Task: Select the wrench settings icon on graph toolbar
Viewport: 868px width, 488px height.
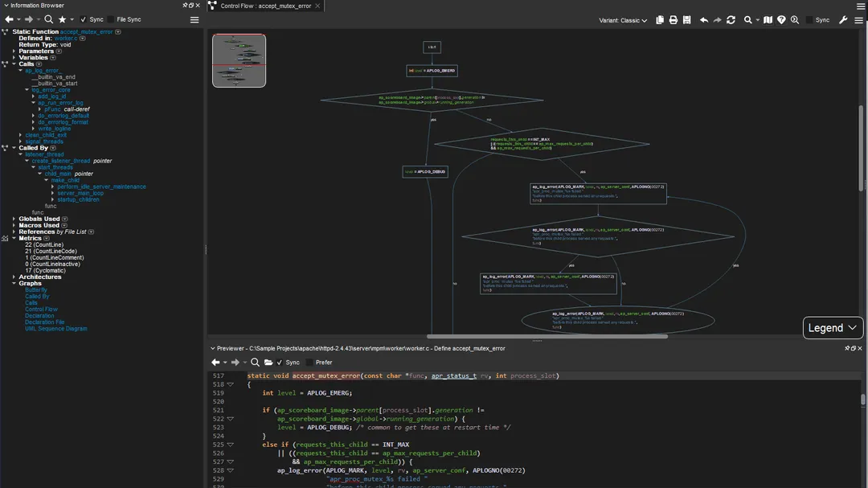Action: coord(844,19)
